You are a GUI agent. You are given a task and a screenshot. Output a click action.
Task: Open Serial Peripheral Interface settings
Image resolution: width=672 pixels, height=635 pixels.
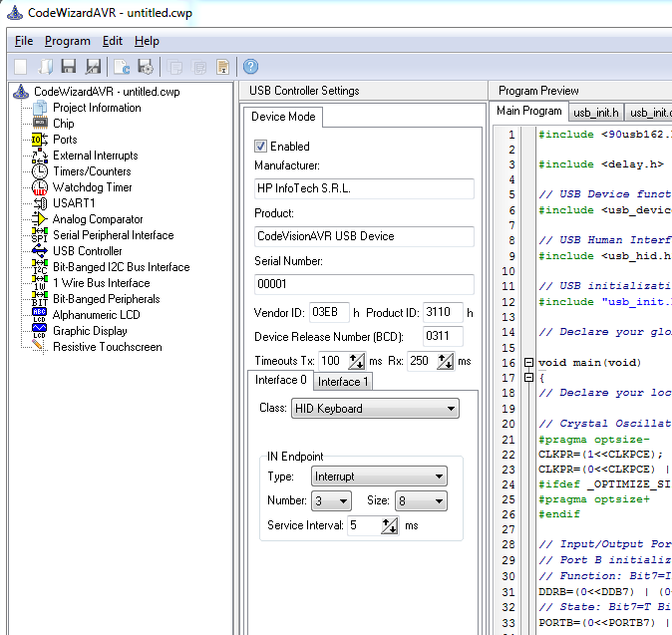pyautogui.click(x=113, y=235)
